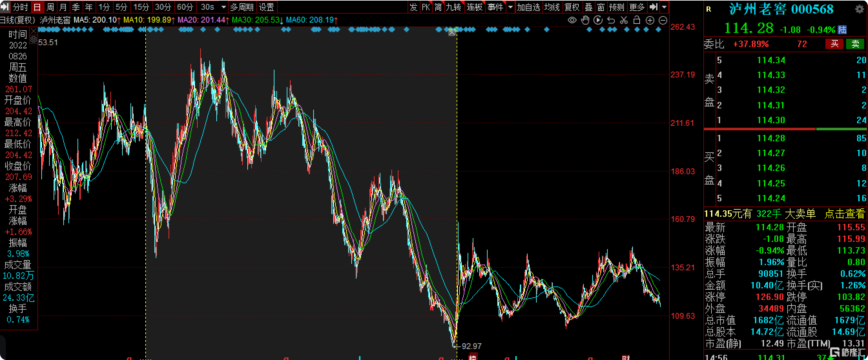Screen dimensions: 868x360
Task: Click the 叠 overlay button
Action: (589, 7)
